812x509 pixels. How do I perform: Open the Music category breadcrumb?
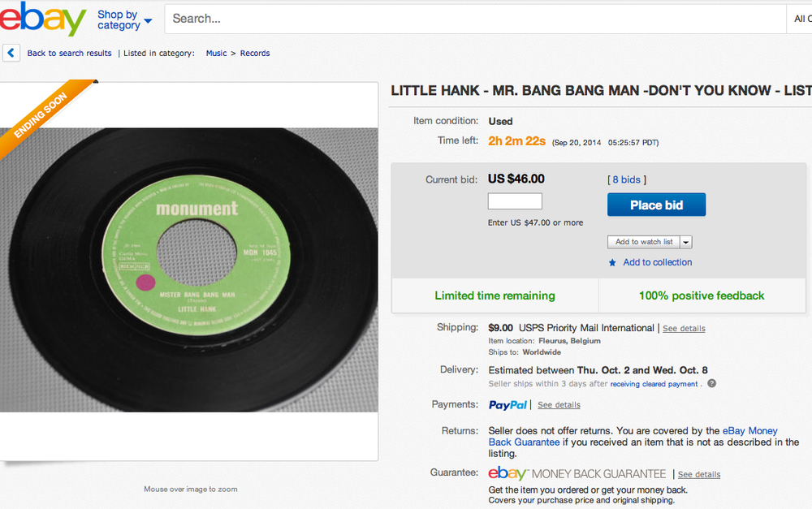click(x=217, y=53)
